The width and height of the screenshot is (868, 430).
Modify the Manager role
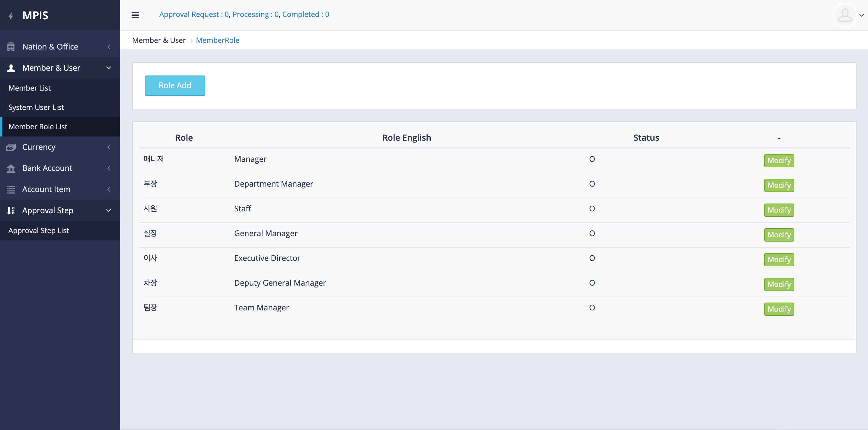pos(779,160)
